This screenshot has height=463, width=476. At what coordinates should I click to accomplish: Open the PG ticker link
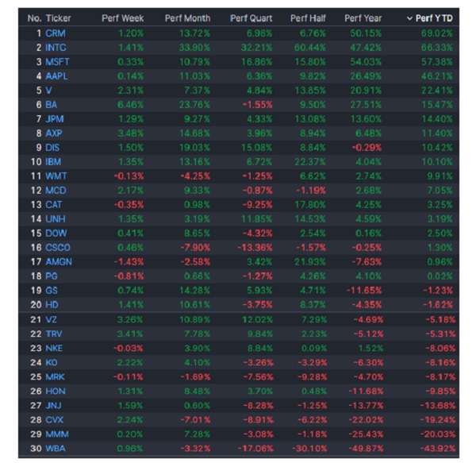[52, 276]
